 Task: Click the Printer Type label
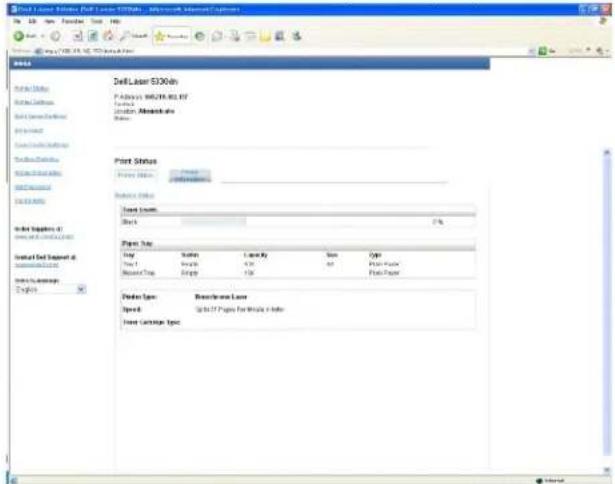(x=139, y=297)
